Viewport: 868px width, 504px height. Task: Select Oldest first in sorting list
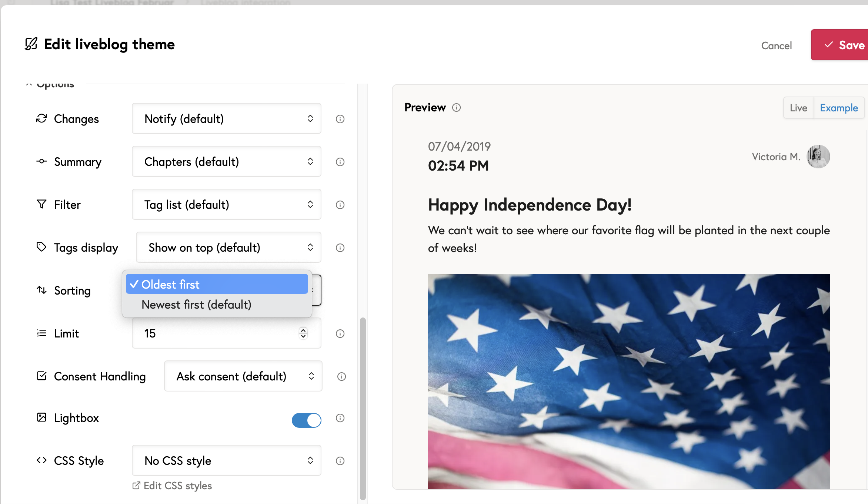pos(217,284)
